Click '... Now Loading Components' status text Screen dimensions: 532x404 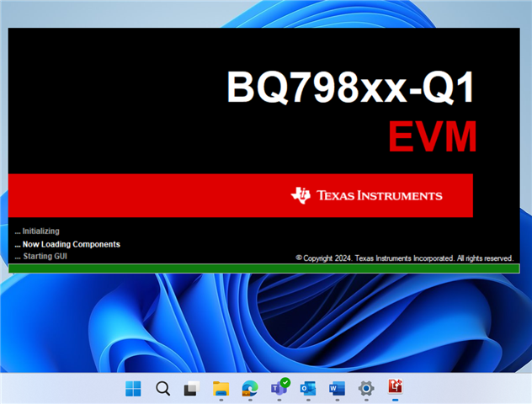pos(67,244)
